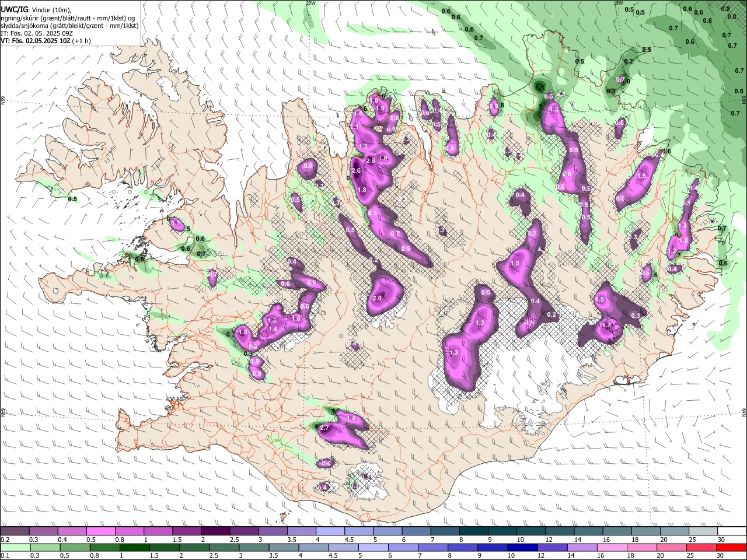Select the upper legend swatch starting at 12

pos(559,531)
